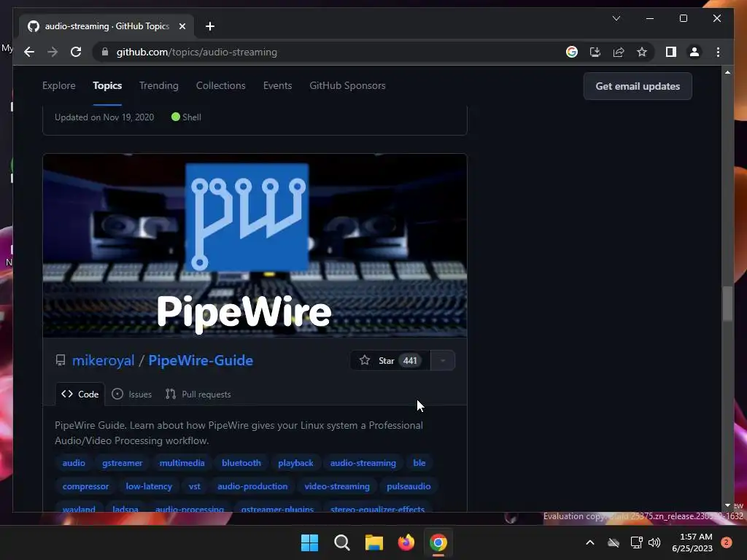Click the page vertical scrollbar thumb

[727, 303]
